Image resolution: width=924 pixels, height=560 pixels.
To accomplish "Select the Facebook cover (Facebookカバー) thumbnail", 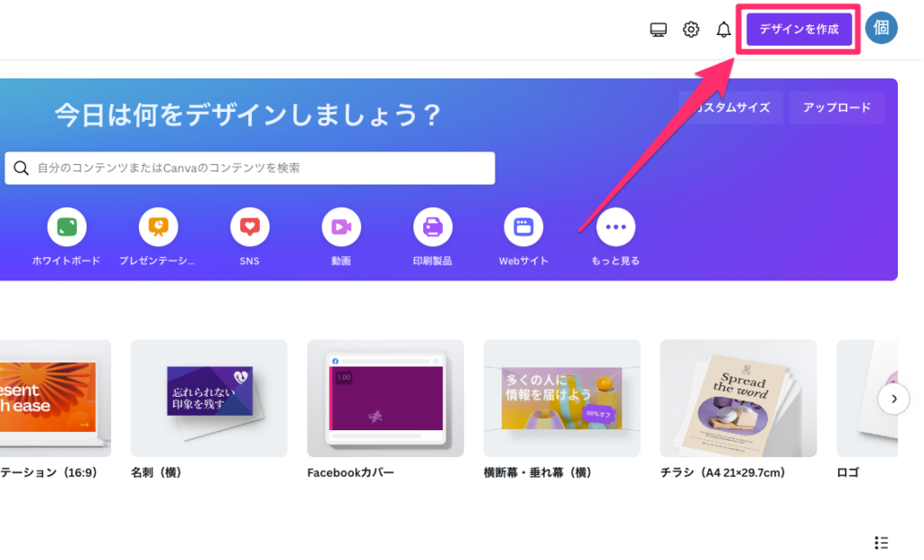I will coord(385,399).
